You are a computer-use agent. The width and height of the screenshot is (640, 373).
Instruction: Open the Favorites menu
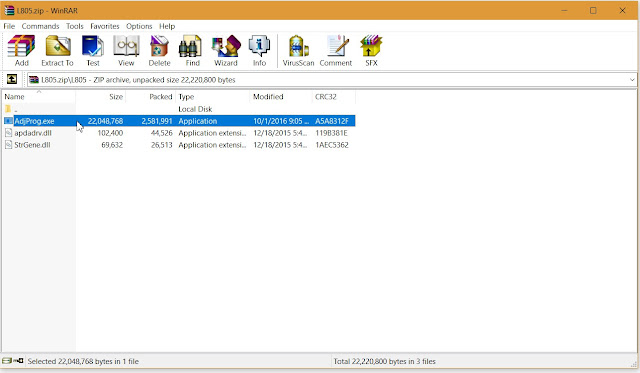(x=105, y=26)
